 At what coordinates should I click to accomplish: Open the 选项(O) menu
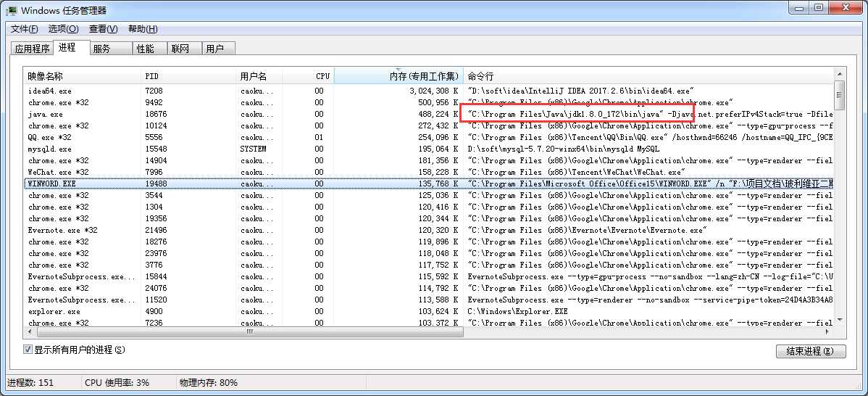[63, 29]
